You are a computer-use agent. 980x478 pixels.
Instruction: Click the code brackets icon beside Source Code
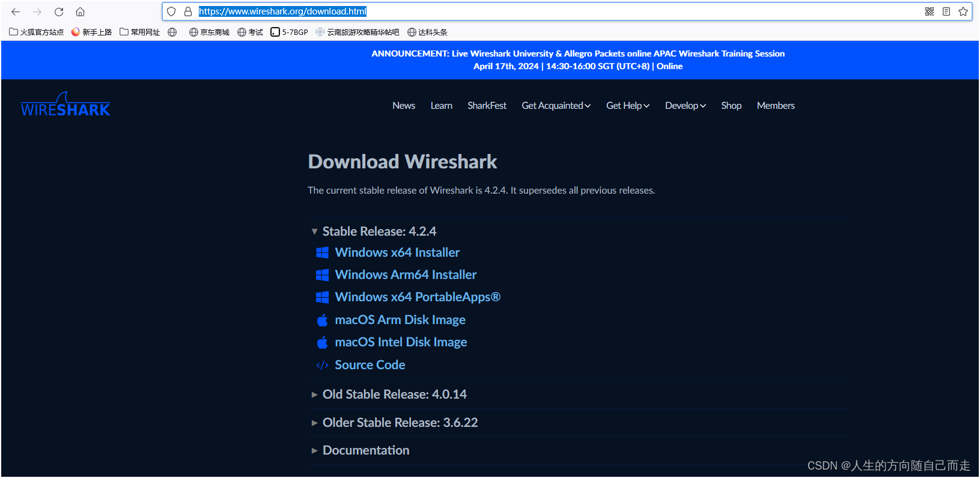tap(323, 365)
